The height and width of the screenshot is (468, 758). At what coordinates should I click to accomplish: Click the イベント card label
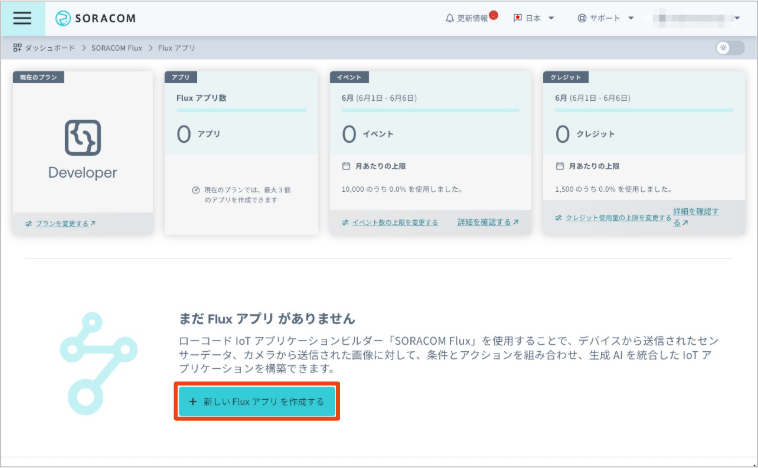(349, 77)
